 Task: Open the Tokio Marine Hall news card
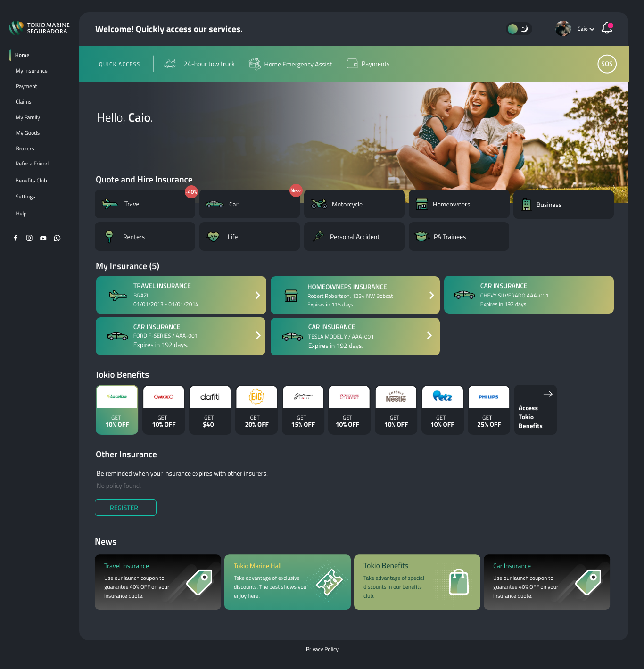(x=287, y=582)
